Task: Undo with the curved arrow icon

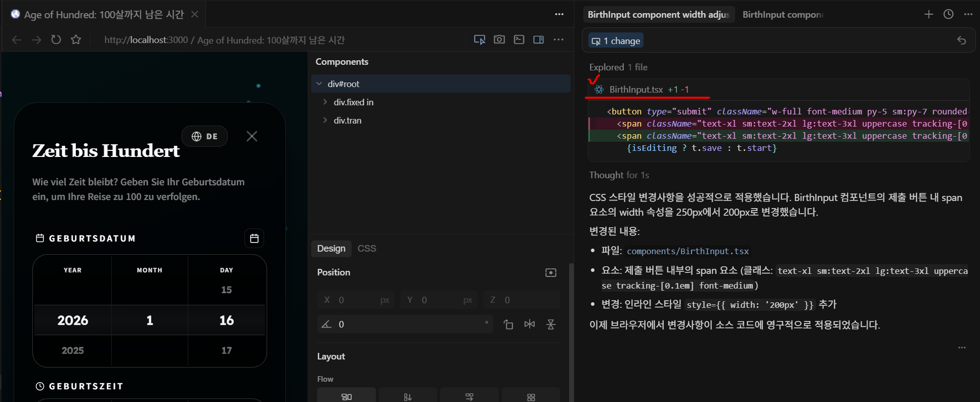Action: pos(961,41)
